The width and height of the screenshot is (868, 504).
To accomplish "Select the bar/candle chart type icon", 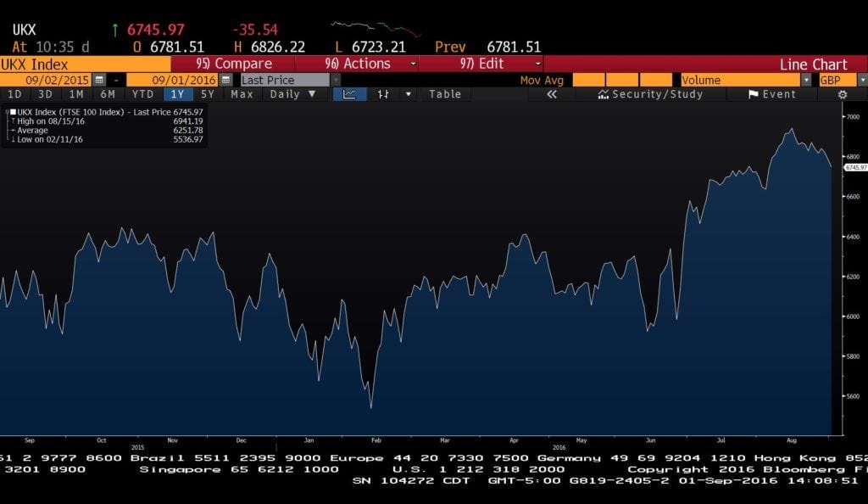I will 383,94.
